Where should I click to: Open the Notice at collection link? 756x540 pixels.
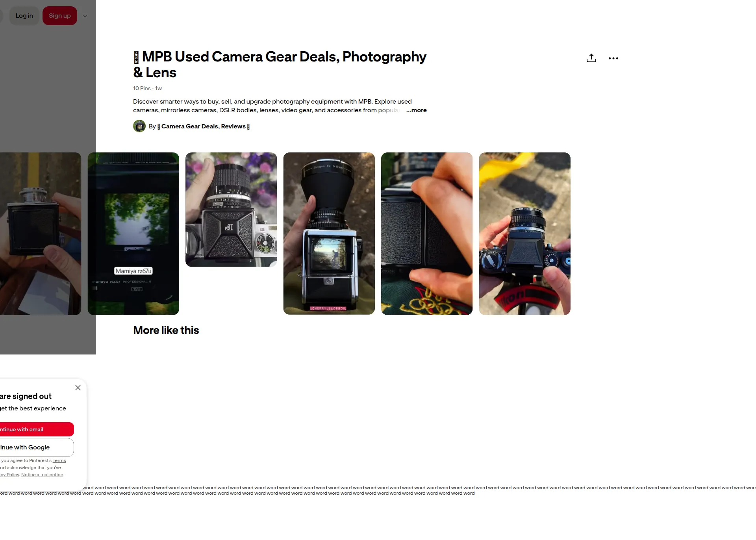point(42,475)
